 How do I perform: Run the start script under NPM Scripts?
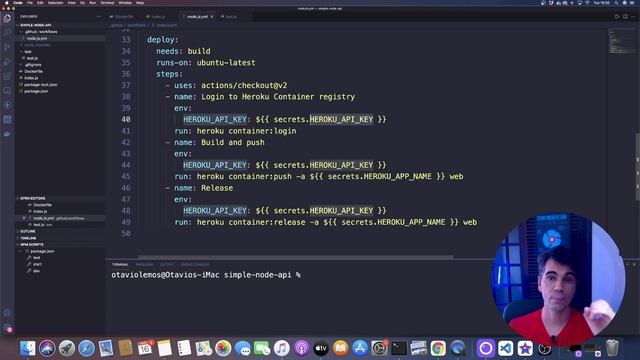pos(37,264)
